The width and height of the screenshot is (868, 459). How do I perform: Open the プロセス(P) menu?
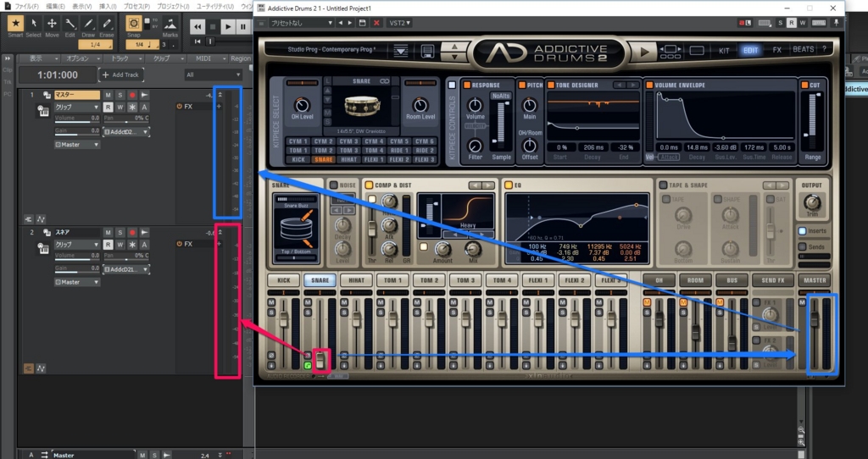tap(136, 6)
